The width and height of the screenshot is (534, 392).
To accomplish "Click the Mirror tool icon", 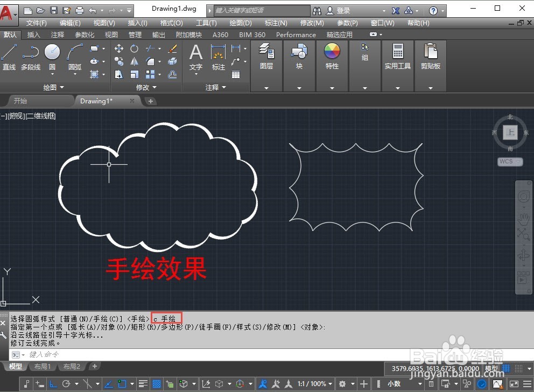I will point(134,61).
